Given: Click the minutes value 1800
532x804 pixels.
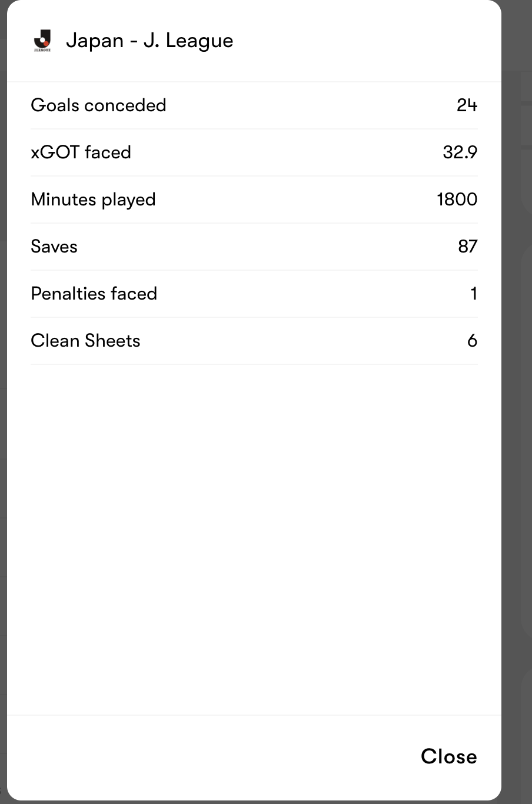Looking at the screenshot, I should pos(457,200).
